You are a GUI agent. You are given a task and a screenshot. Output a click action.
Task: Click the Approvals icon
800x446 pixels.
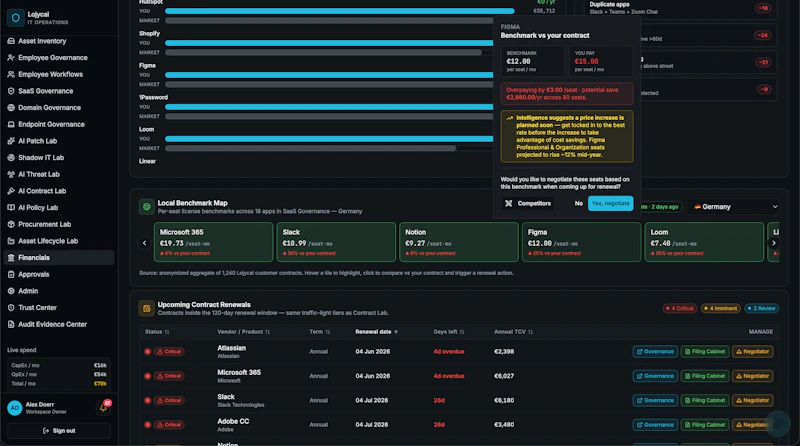11,275
